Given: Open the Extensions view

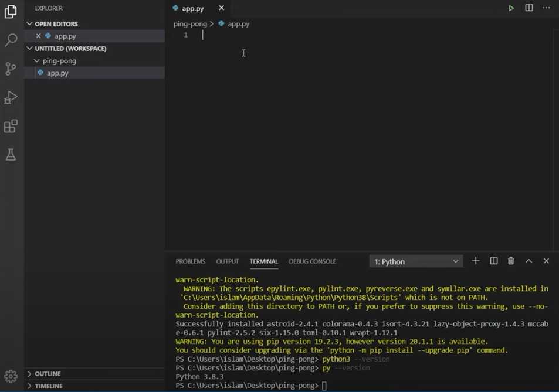Looking at the screenshot, I should click(11, 126).
